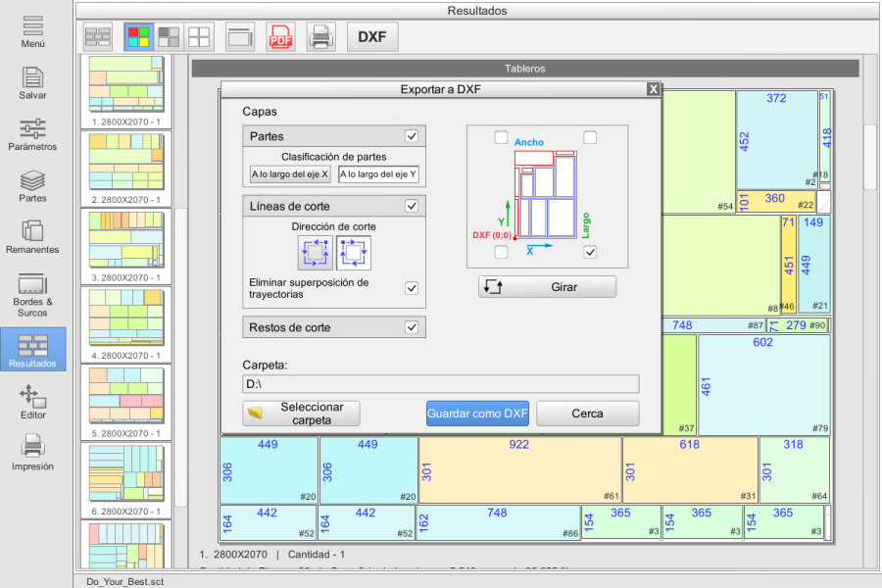Check the bottom-left origin checkbox near DXF (0;0)
This screenshot has width=882, height=588.
pos(501,252)
